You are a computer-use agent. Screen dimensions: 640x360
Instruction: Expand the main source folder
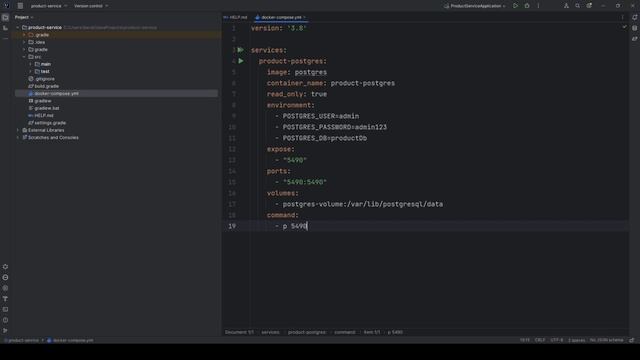click(x=31, y=64)
